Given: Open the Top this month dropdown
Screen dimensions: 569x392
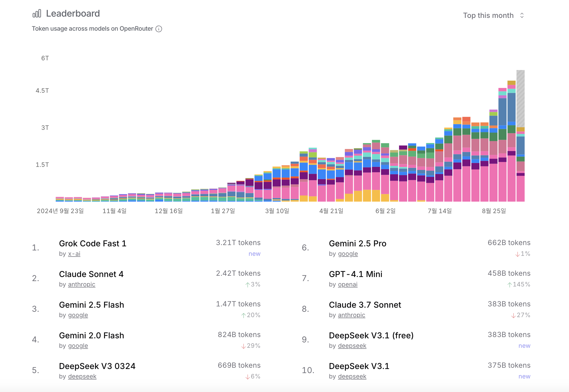Looking at the screenshot, I should 488,15.
